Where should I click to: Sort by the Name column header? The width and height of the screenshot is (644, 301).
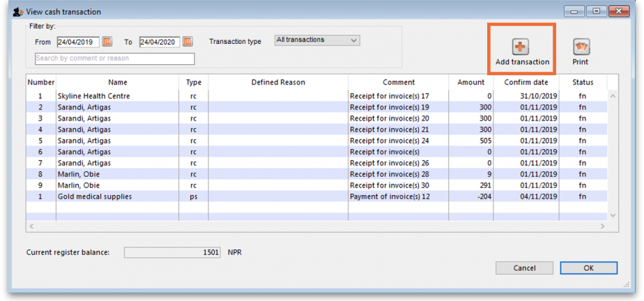[x=118, y=82]
